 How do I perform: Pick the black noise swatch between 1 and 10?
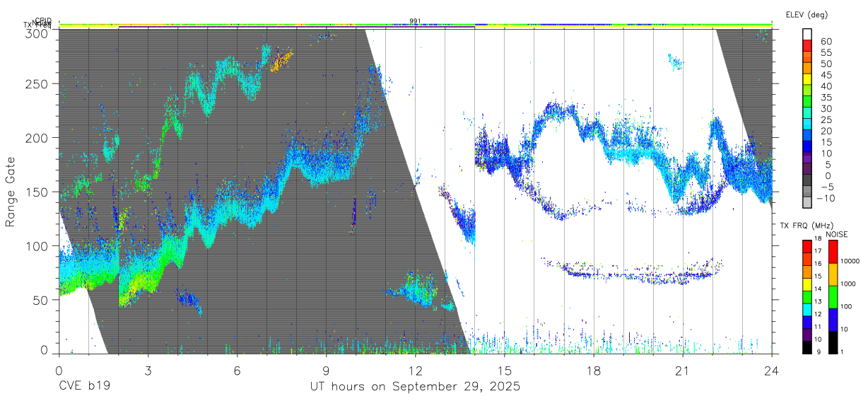[833, 342]
